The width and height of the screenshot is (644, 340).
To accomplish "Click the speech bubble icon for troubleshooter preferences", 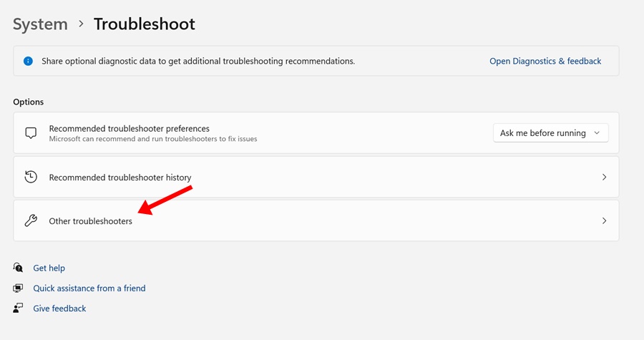I will [x=31, y=133].
